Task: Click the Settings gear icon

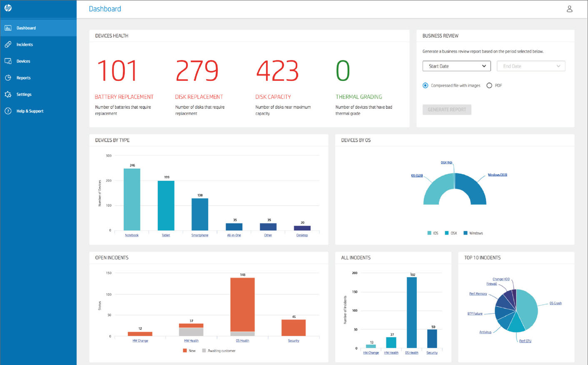Action: 8,95
